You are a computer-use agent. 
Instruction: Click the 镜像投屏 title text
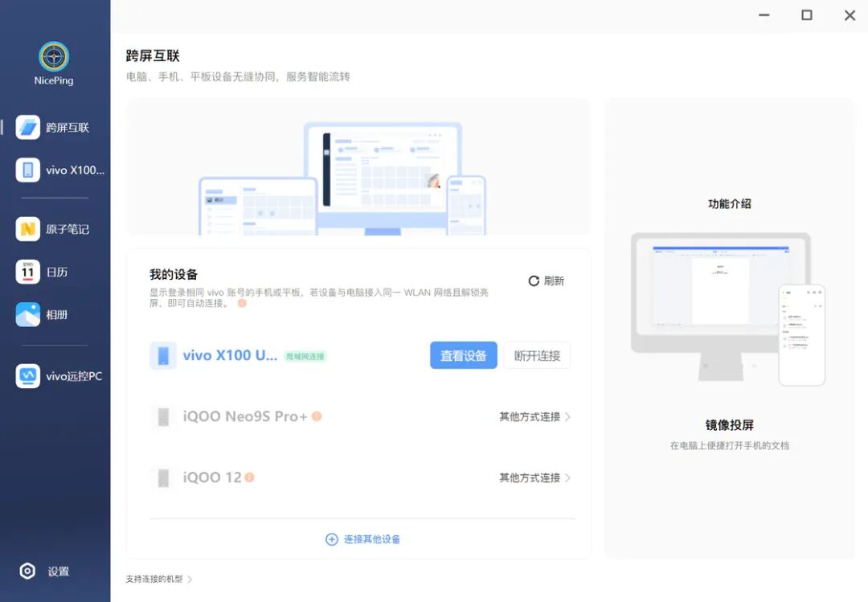[730, 425]
